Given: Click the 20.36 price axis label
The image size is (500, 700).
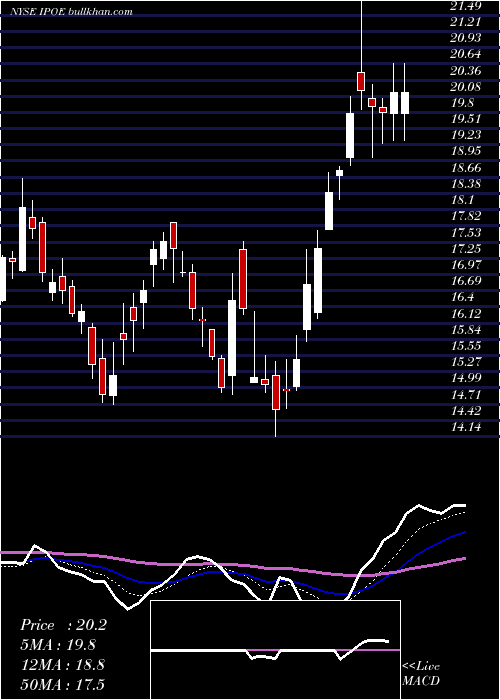Looking at the screenshot, I should point(466,71).
